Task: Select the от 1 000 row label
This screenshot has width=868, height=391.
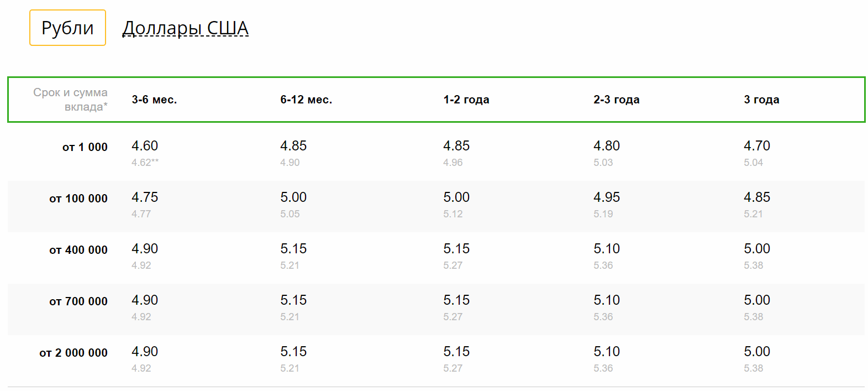Action: [x=85, y=147]
